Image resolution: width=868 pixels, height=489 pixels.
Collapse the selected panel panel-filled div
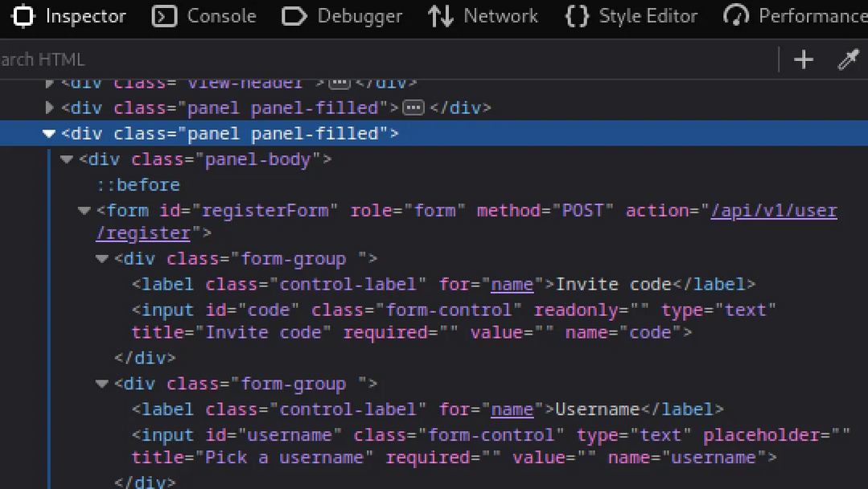coord(49,134)
